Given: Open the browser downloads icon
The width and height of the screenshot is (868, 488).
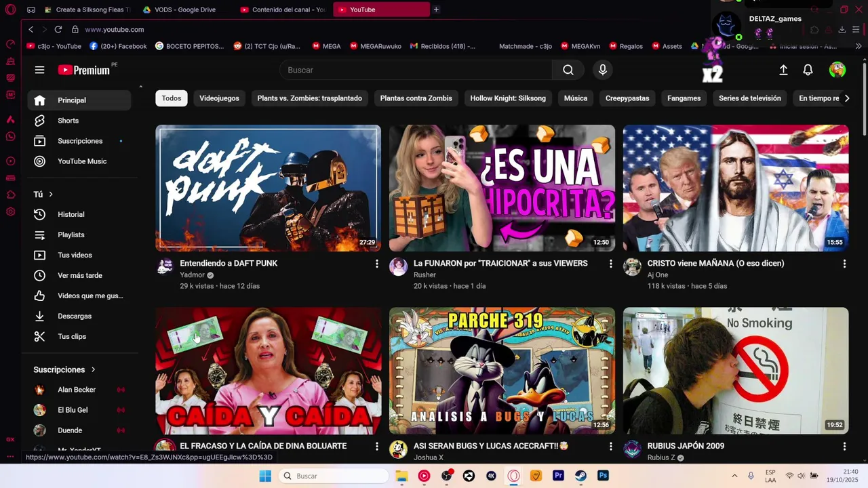Looking at the screenshot, I should [x=842, y=29].
